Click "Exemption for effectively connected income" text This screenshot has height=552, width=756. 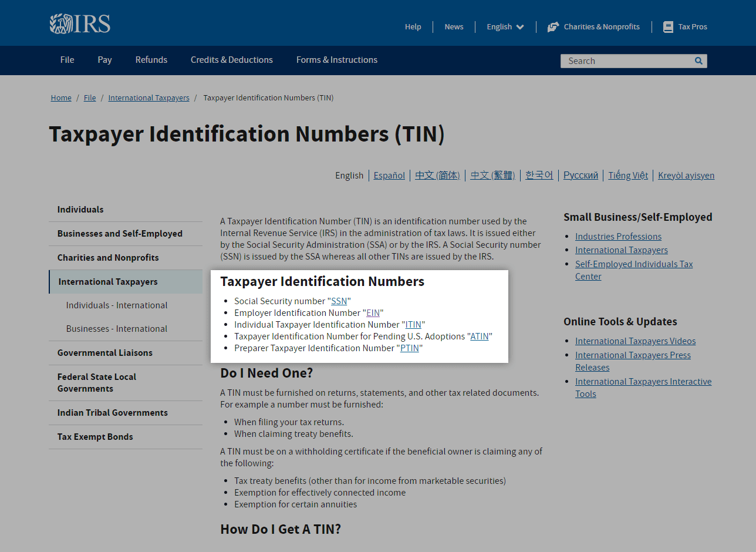click(320, 493)
